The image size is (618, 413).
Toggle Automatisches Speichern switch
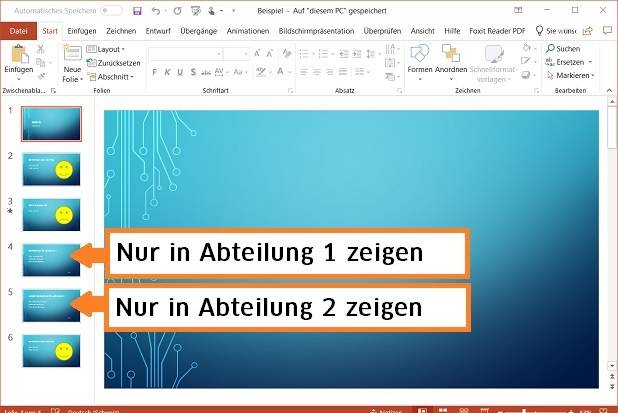coord(111,11)
